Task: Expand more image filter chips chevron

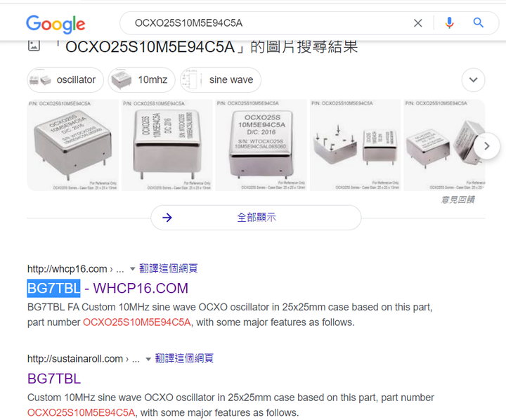Action: coord(473,79)
